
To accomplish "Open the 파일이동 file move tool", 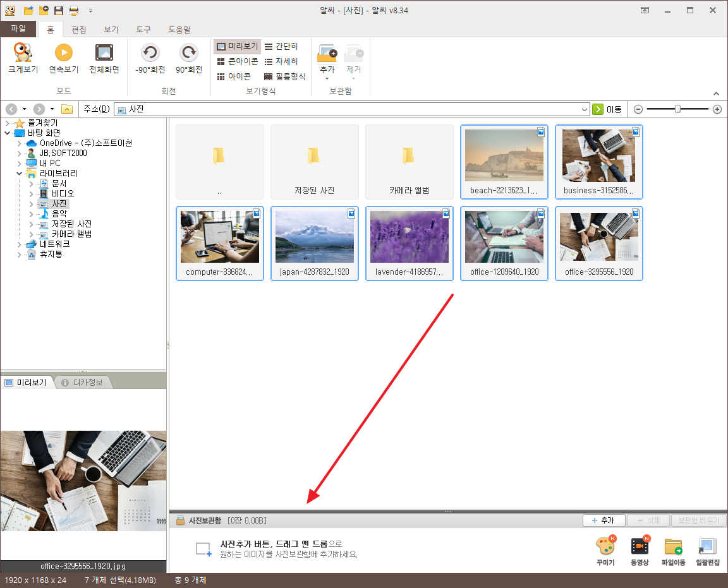I will (673, 551).
